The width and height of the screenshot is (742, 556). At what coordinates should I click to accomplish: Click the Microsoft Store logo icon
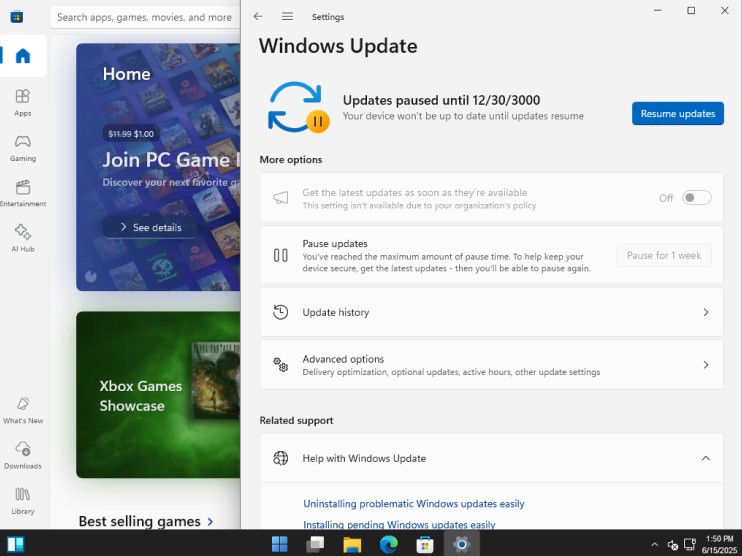click(x=17, y=17)
